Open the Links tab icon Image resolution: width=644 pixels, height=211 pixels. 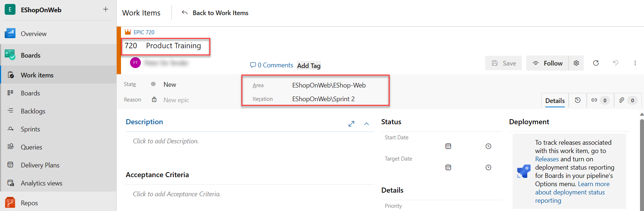click(x=594, y=100)
